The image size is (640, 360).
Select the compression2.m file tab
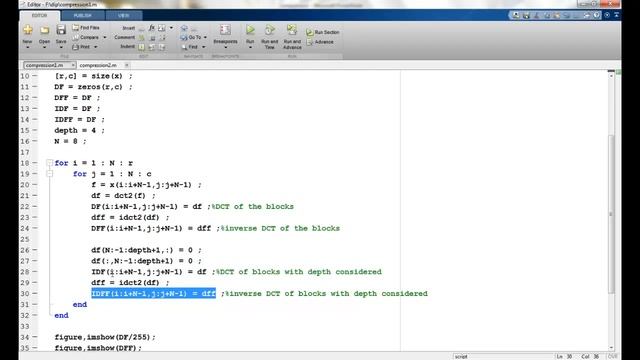(98, 65)
